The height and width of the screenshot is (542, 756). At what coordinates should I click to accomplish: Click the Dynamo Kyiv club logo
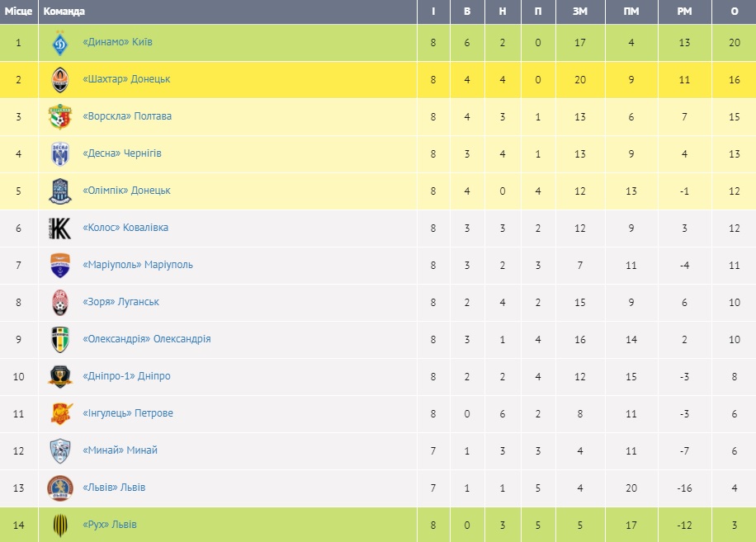click(60, 42)
